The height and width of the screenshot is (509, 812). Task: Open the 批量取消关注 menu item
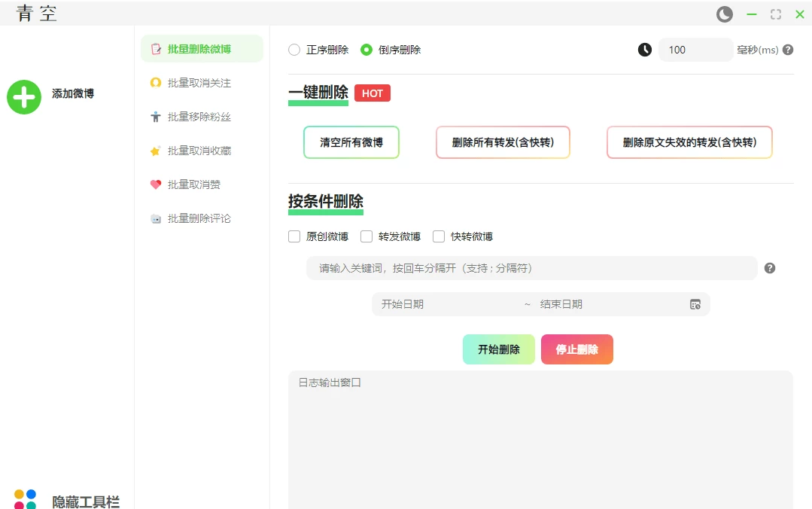199,83
